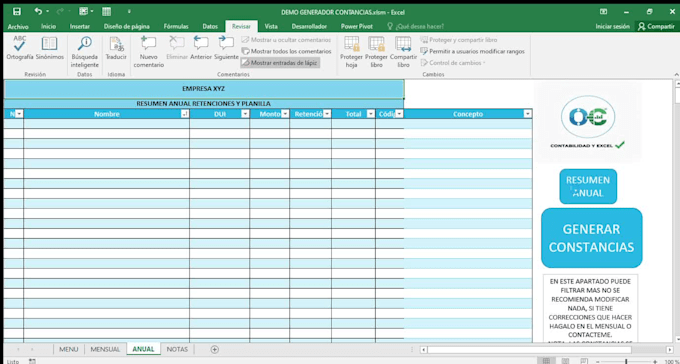
Task: Select the EMPRESA XYZ header cell
Action: click(204, 89)
